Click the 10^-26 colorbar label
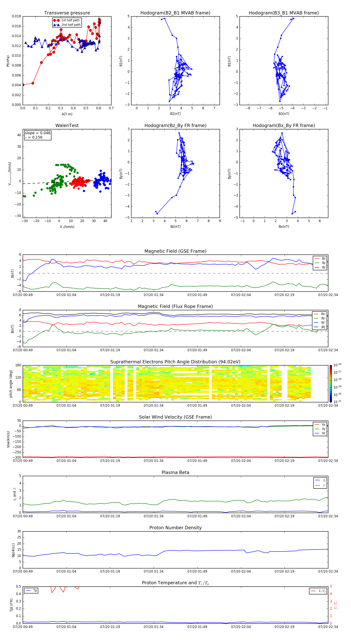This screenshot has width=351, height=644. (x=337, y=365)
